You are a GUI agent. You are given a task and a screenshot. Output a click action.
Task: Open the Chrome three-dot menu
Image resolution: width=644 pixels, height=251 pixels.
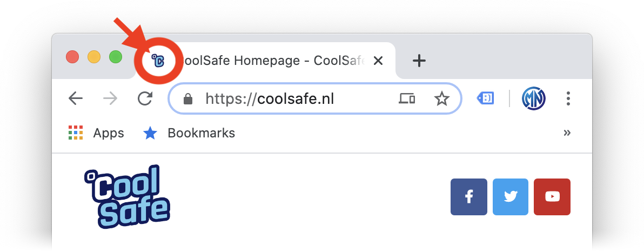point(568,99)
